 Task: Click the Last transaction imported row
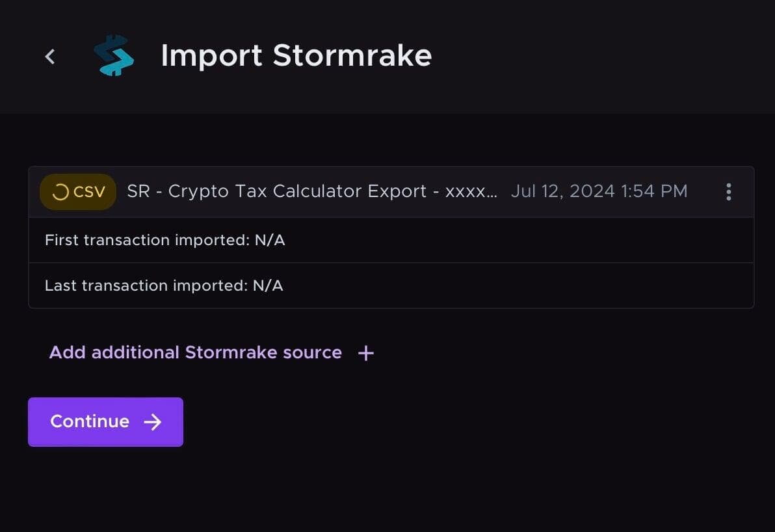[x=391, y=286]
